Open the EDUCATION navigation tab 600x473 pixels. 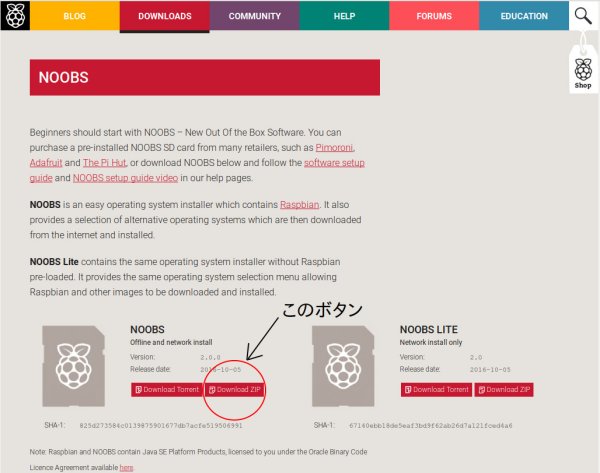524,16
